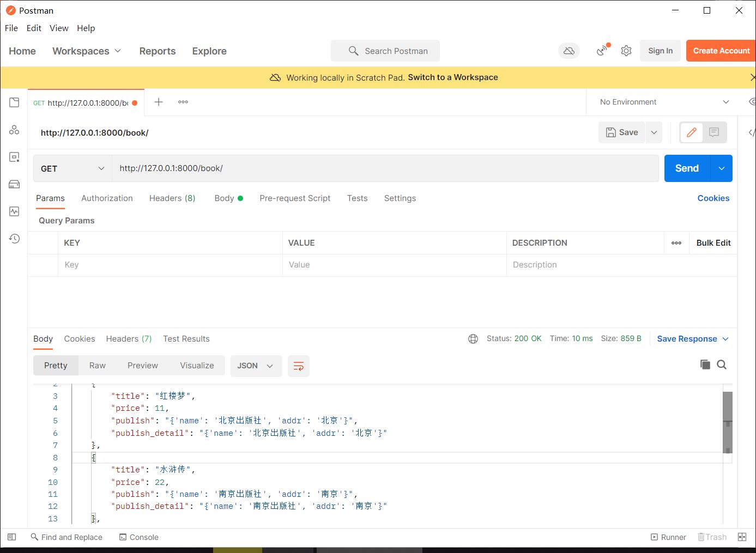This screenshot has width=756, height=553.
Task: Click the Create Account button
Action: 721,51
